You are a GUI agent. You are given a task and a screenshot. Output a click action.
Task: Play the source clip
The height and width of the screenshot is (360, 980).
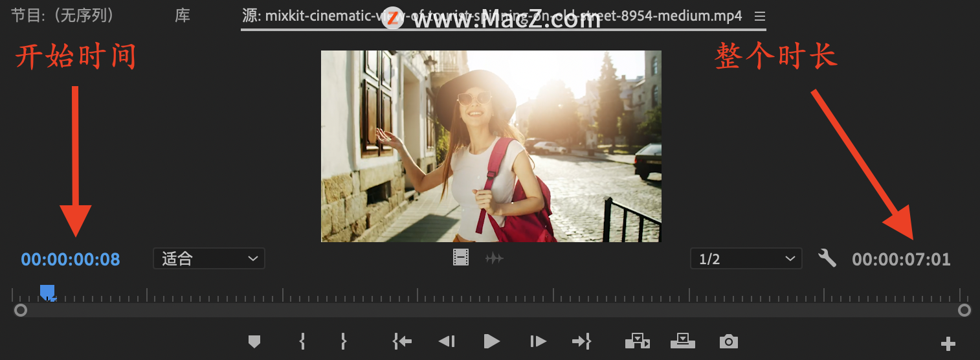coord(492,341)
